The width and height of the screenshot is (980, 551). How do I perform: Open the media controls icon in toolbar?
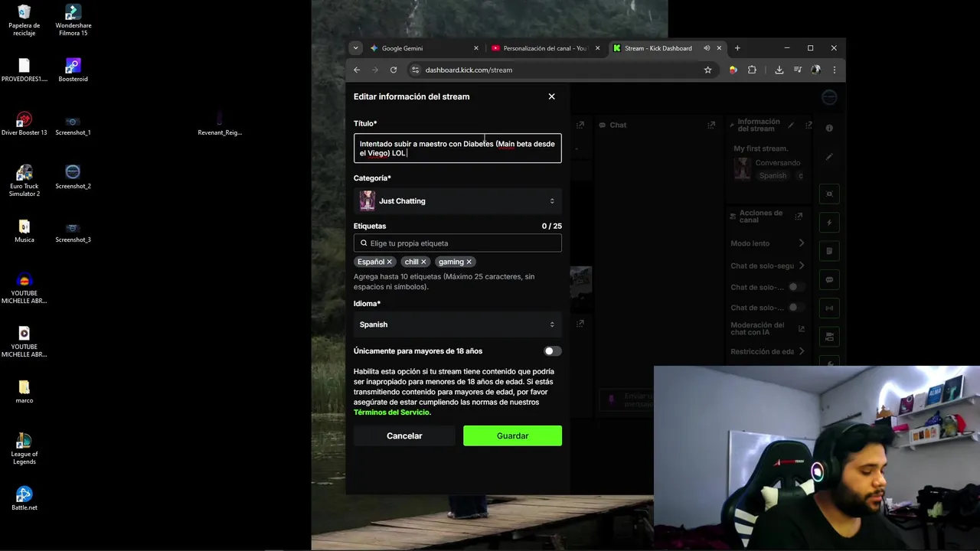[797, 70]
